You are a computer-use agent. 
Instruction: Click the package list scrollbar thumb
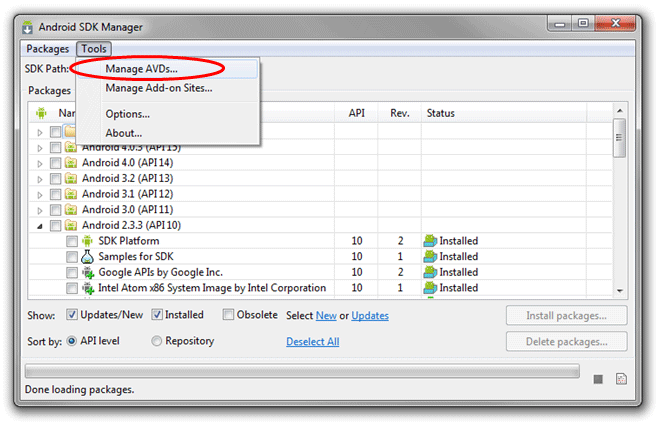619,138
